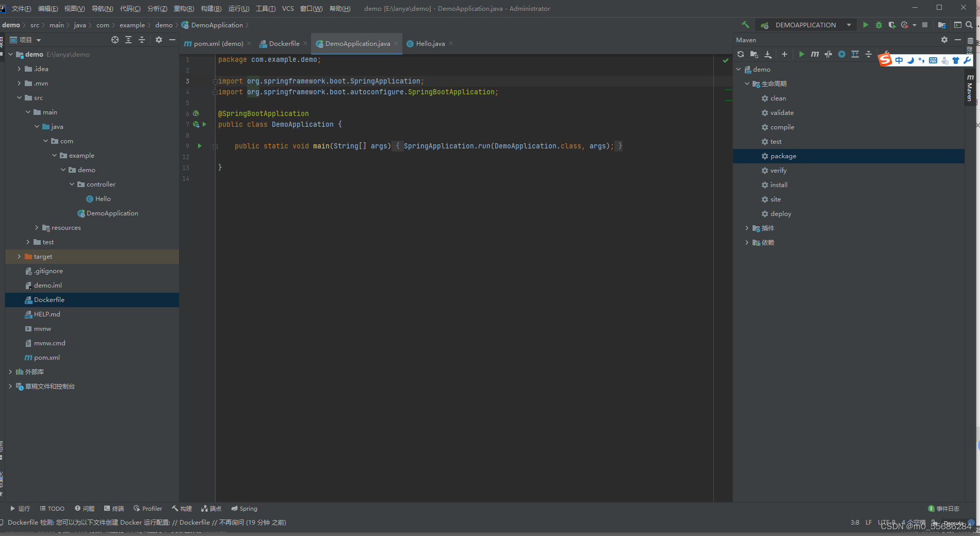Screen dimensions: 980x536
Task: Open Profiler tool window button
Action: 148,508
